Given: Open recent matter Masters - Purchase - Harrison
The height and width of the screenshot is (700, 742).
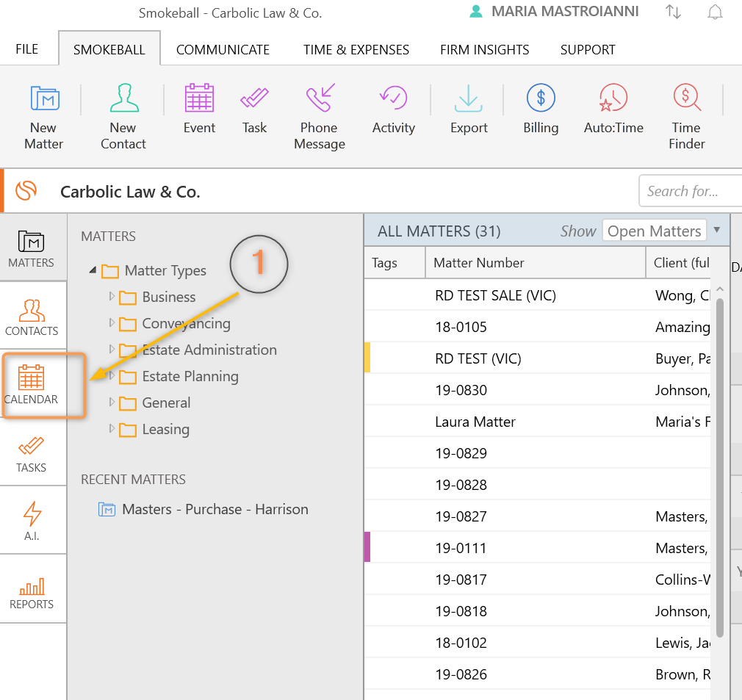Looking at the screenshot, I should pyautogui.click(x=215, y=509).
